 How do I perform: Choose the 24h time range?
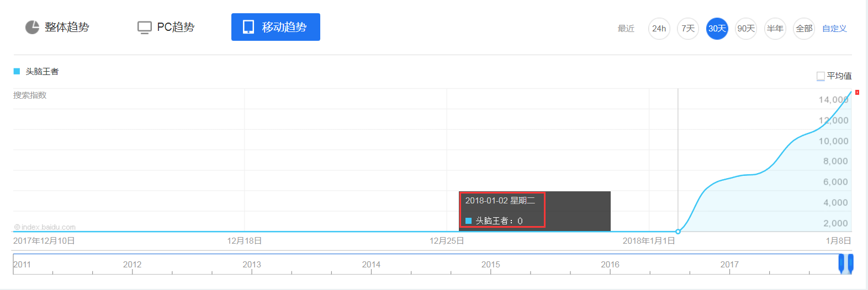[659, 29]
